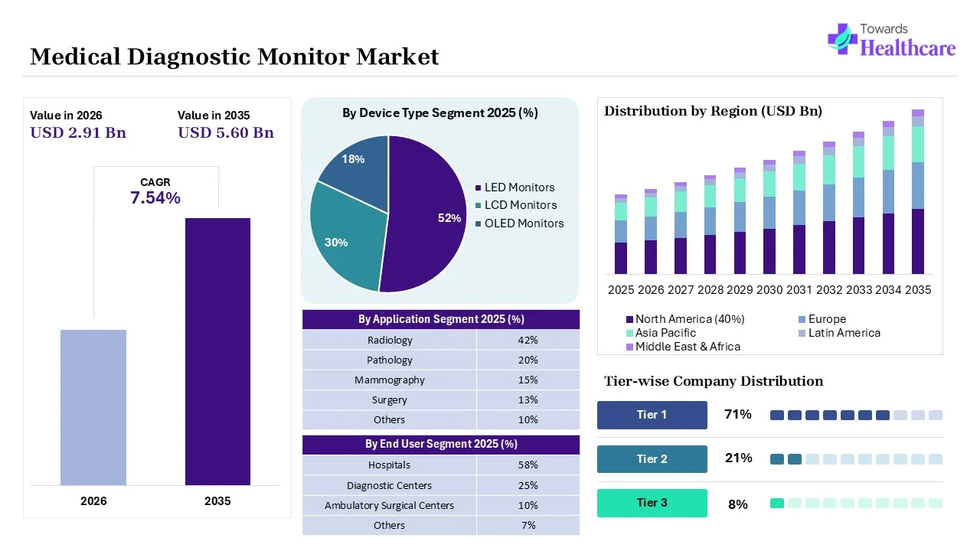Select the 71% tier value
Image resolution: width=980 pixels, height=551 pixels.
click(x=738, y=415)
